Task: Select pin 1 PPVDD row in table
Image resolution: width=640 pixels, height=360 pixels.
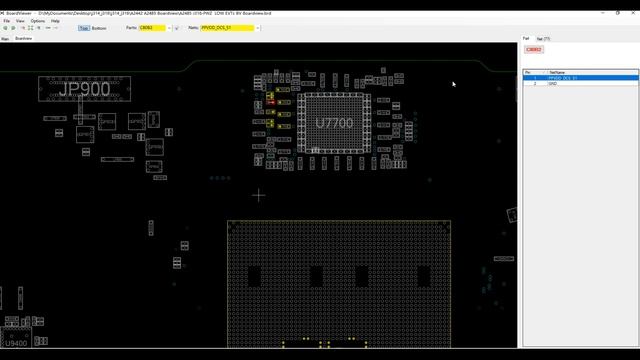Action: [x=581, y=78]
